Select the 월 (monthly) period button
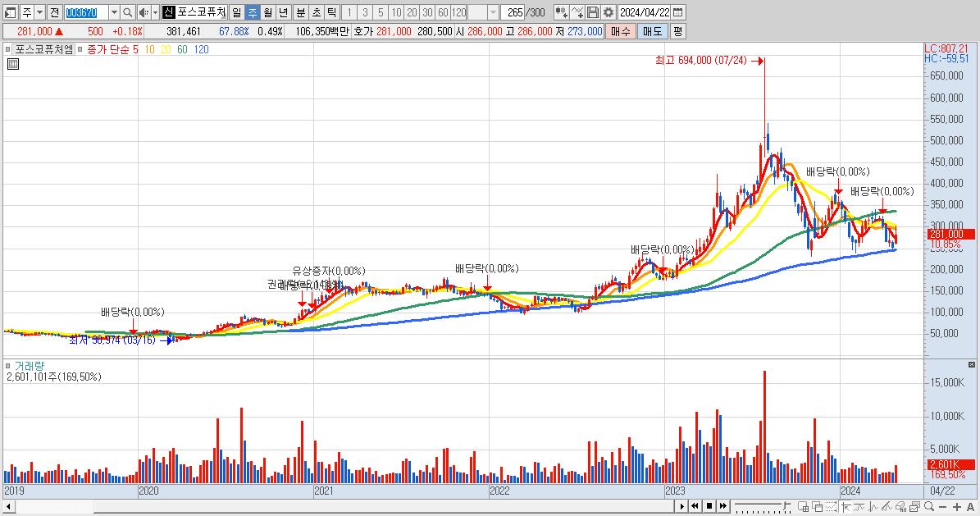 267,12
